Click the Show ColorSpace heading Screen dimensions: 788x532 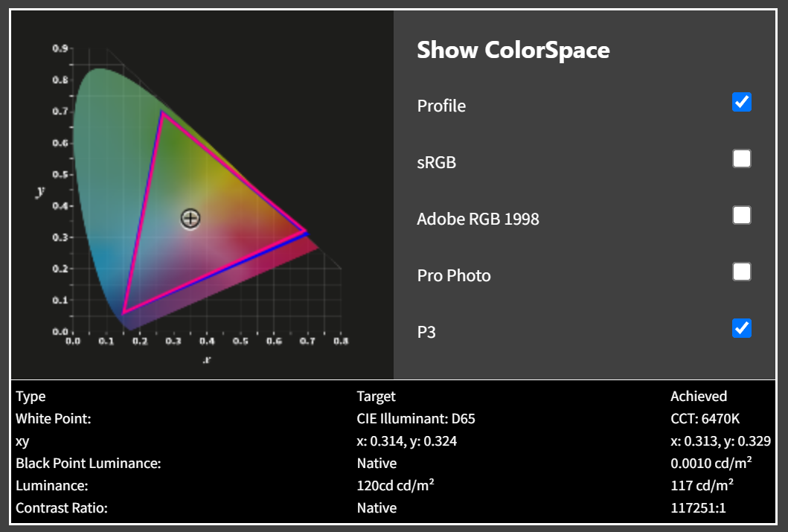(x=512, y=50)
